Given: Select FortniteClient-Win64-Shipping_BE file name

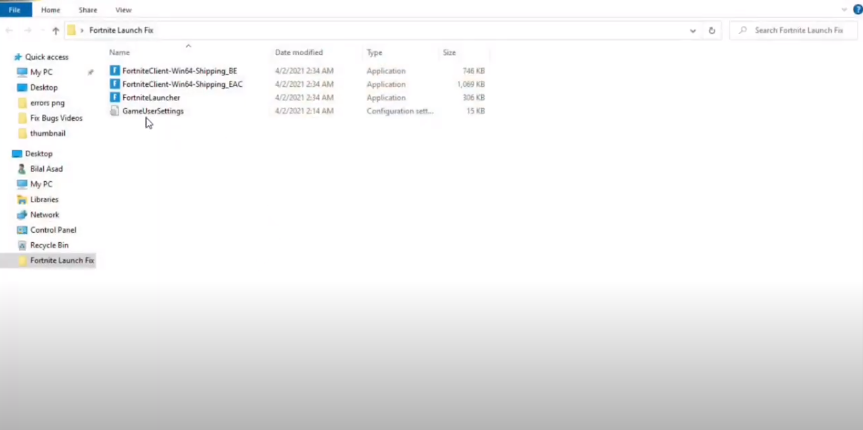Looking at the screenshot, I should tap(179, 71).
